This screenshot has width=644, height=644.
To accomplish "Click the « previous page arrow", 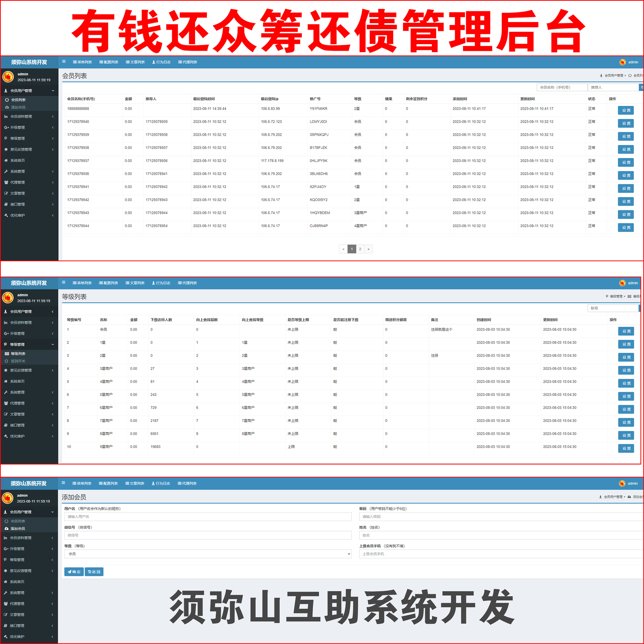I will [x=343, y=249].
